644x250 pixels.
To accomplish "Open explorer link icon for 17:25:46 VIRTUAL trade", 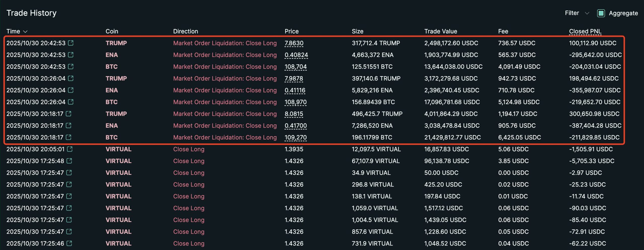I will (x=69, y=243).
